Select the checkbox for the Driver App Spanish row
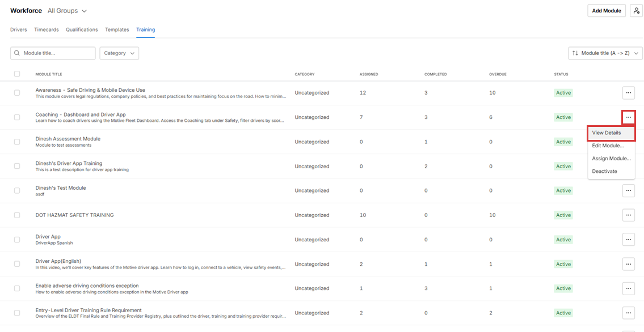The image size is (644, 332). (x=17, y=240)
